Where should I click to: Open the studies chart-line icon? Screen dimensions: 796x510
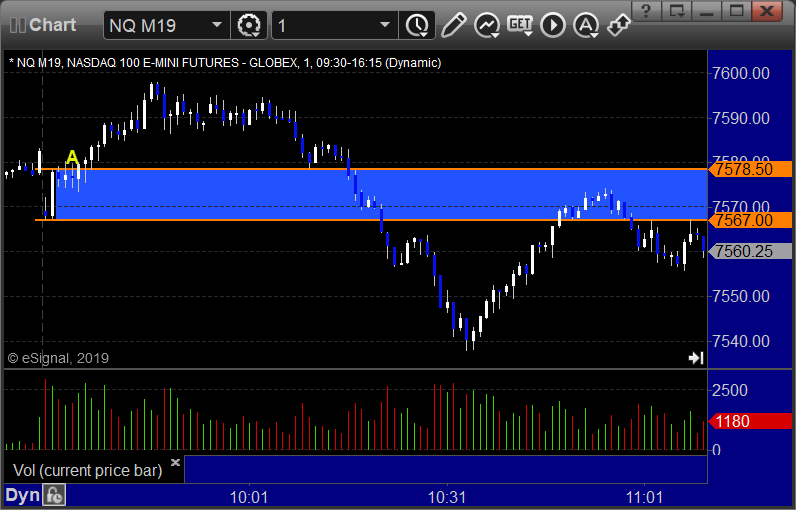pos(486,25)
